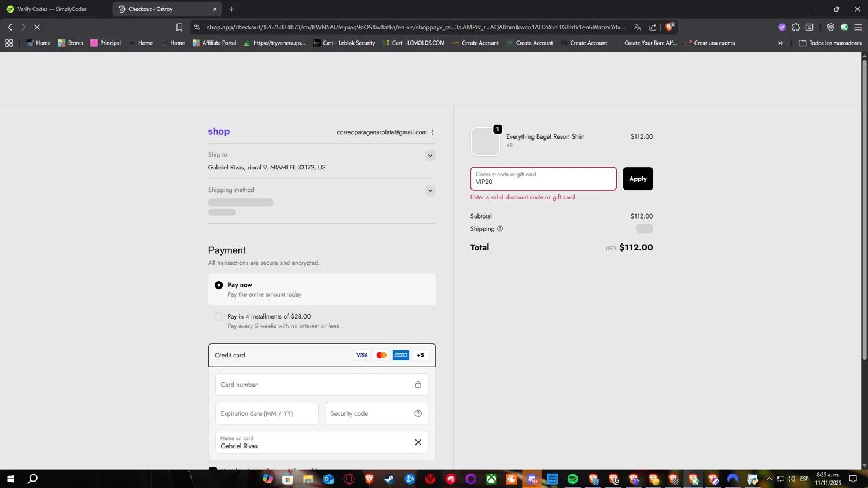Screen dimensions: 868x488
Task: Open Principal bookmark
Action: click(x=105, y=43)
